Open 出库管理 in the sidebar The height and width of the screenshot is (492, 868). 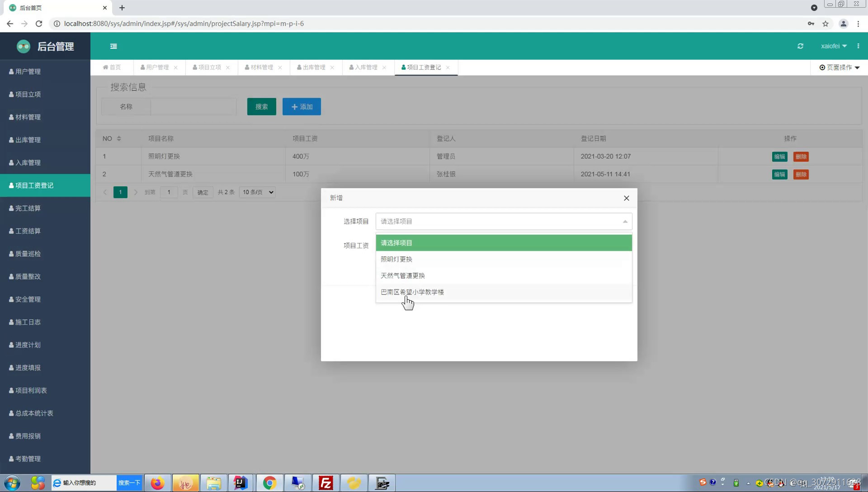point(45,140)
